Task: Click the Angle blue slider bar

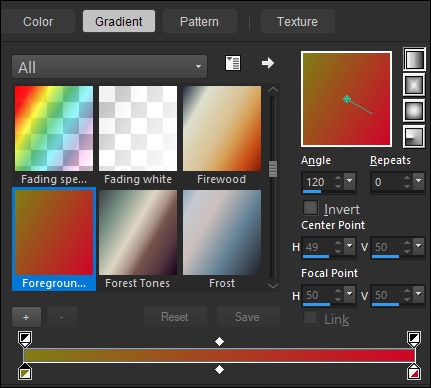Action: [312, 192]
